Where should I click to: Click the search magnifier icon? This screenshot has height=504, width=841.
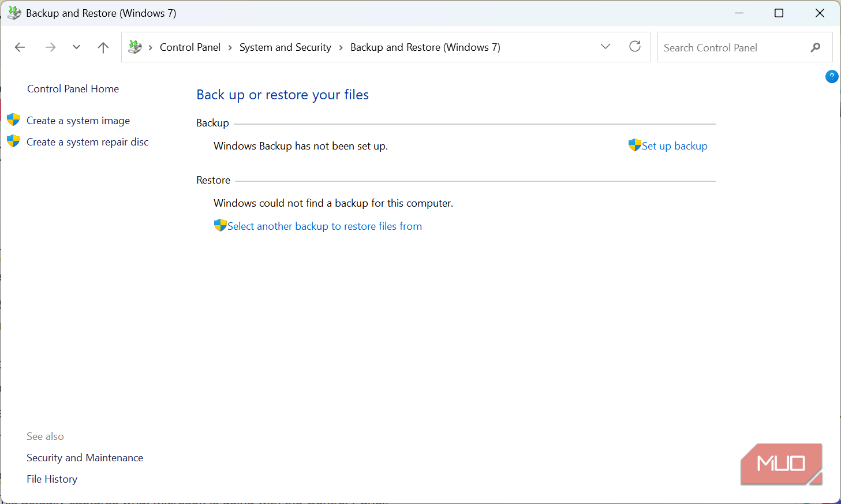816,47
